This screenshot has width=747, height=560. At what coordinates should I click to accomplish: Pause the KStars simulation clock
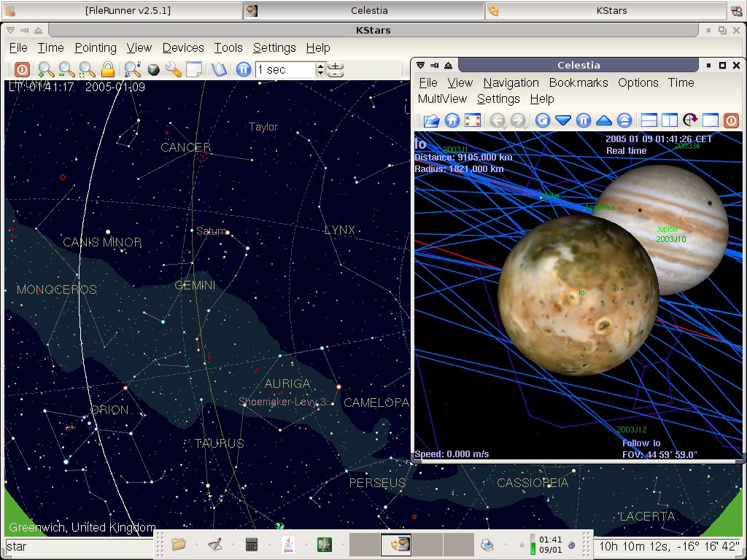pos(244,70)
